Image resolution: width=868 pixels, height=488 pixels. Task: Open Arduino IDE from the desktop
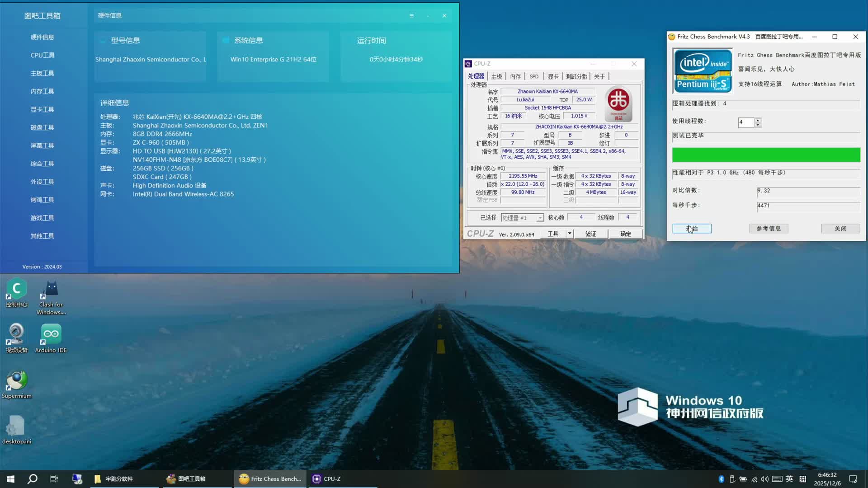pos(51,333)
